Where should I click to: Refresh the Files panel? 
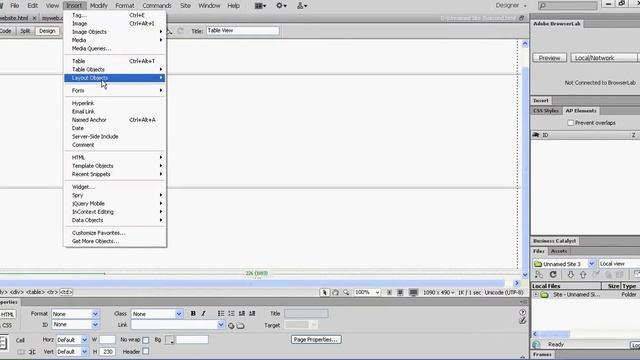[x=553, y=275]
